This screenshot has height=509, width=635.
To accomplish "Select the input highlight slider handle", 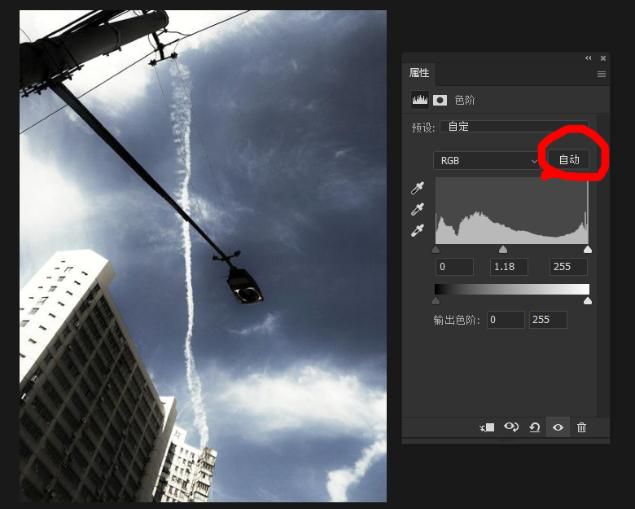I will [x=588, y=249].
